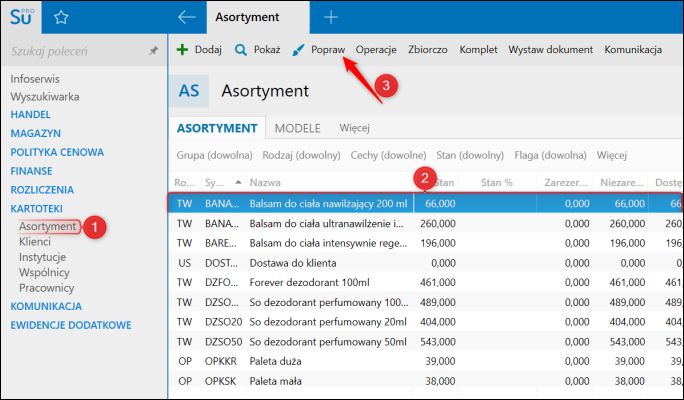Select So dezodorant perfumowany 50ml row
This screenshot has height=400, width=684.
426,342
